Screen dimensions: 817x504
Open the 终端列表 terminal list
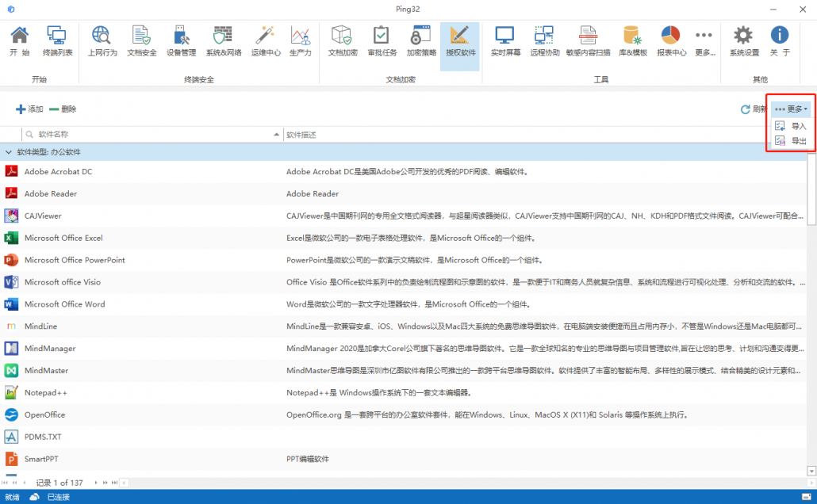coord(57,40)
